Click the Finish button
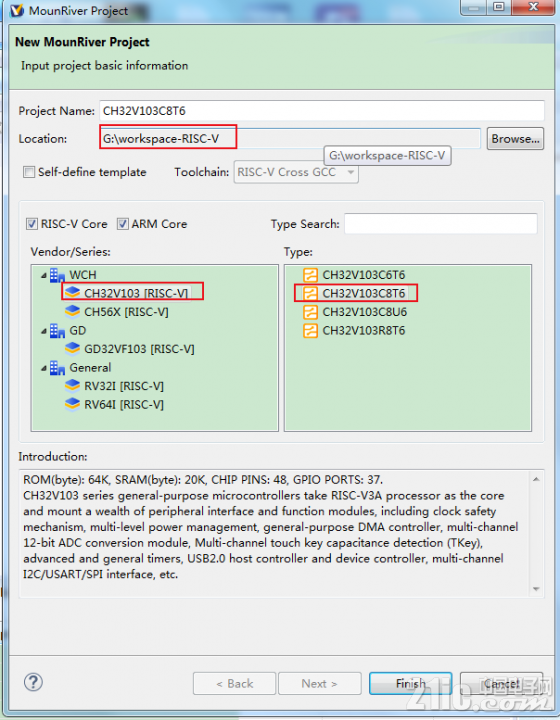 coord(410,684)
